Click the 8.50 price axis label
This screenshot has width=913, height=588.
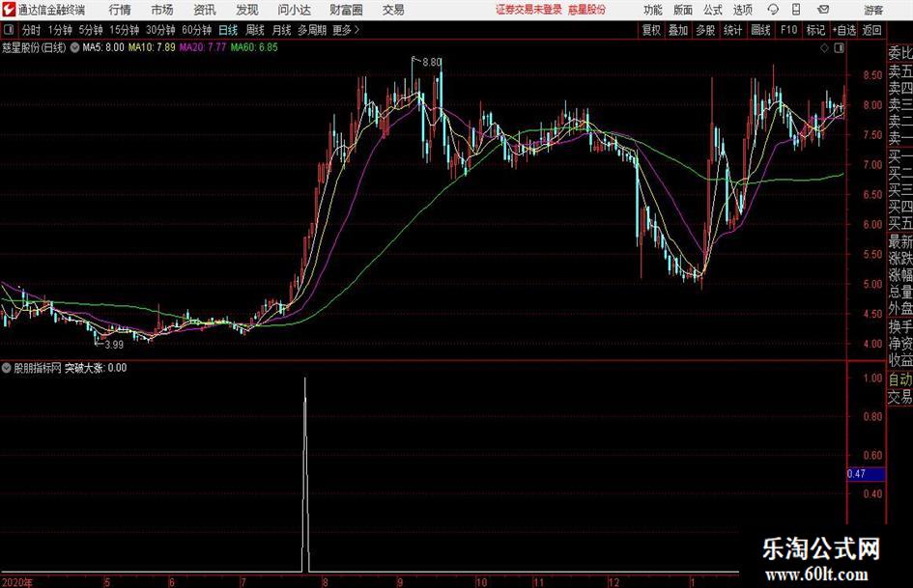pyautogui.click(x=872, y=75)
